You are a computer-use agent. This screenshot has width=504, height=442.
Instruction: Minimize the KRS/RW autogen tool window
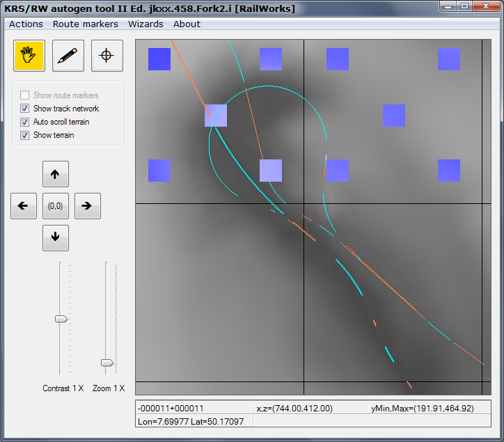point(448,6)
